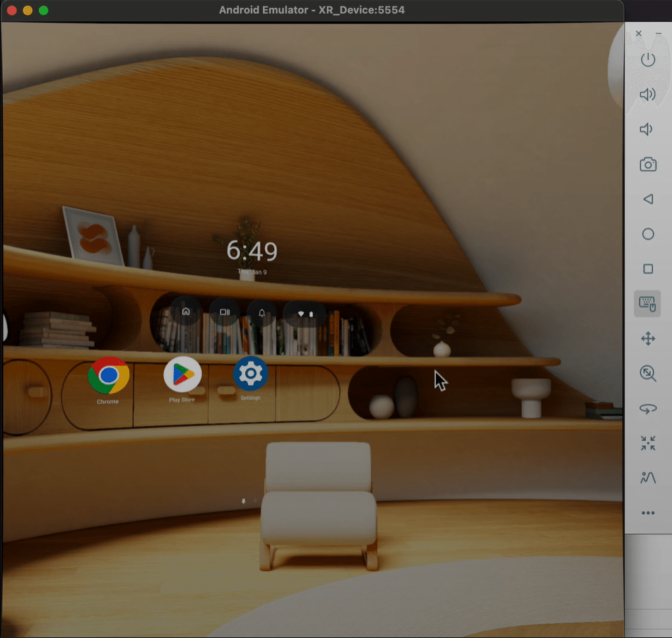672x638 pixels.
Task: Go home using the circle Home icon
Action: 648,234
